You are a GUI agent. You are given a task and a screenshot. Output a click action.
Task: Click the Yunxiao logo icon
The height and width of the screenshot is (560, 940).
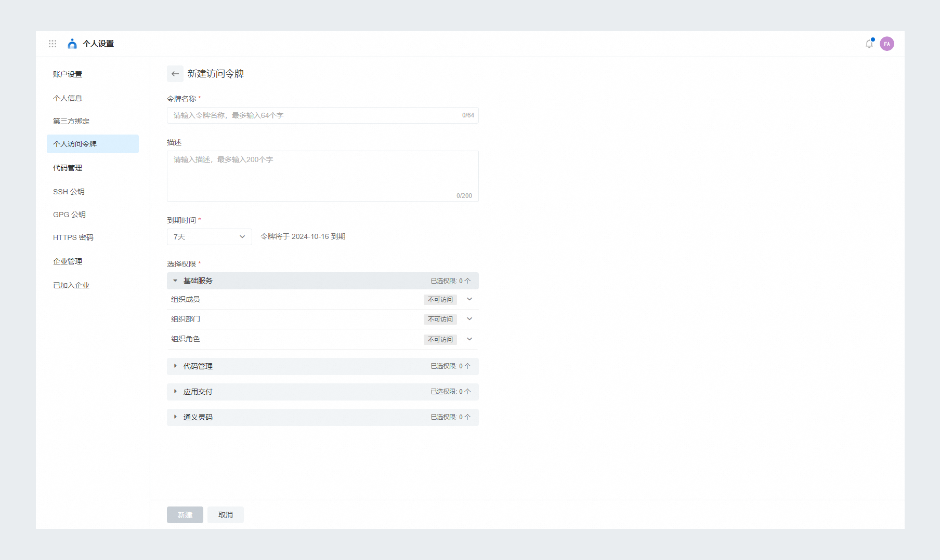(x=72, y=44)
